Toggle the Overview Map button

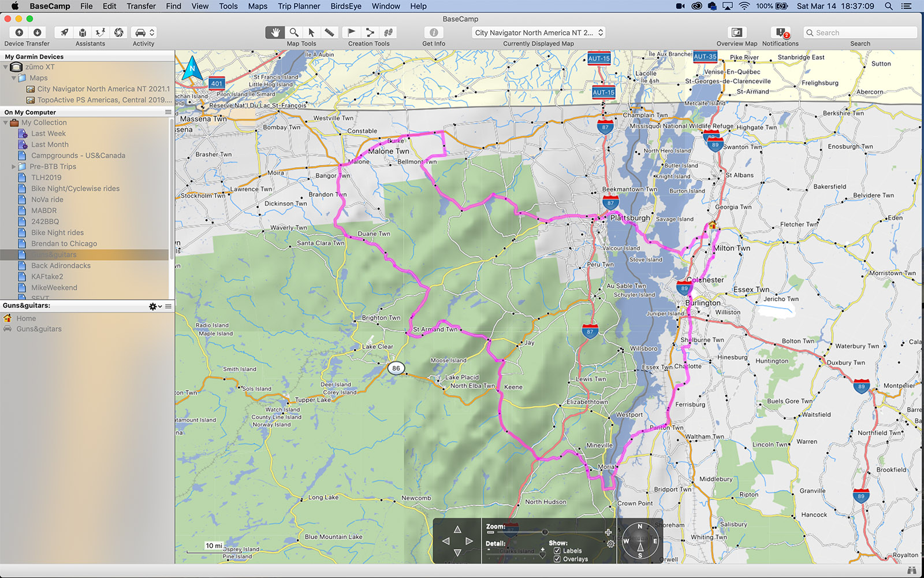pyautogui.click(x=736, y=32)
